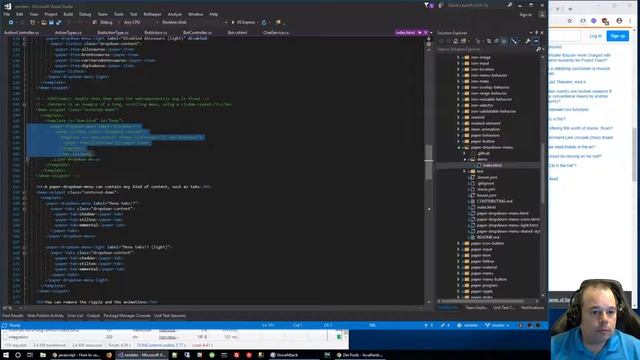Select the index.html editor tab
Image resolution: width=640 pixels, height=360 pixels.
405,33
